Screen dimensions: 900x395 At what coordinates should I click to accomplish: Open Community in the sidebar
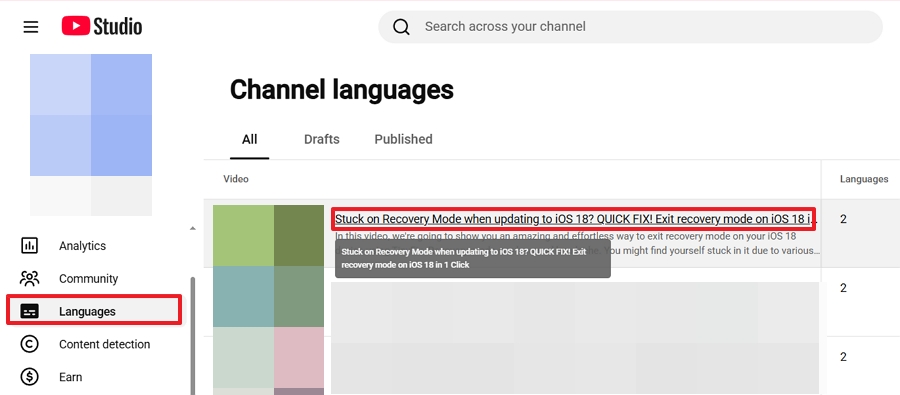pos(88,278)
